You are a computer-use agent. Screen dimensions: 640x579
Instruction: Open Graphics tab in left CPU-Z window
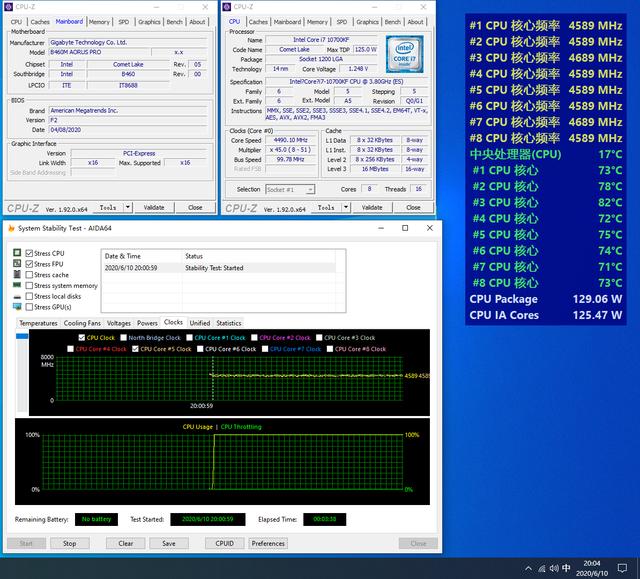click(149, 22)
